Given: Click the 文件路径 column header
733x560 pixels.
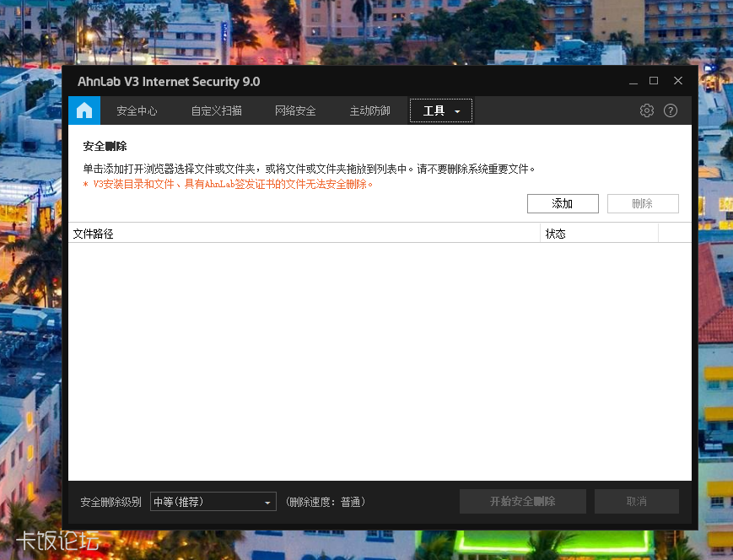Looking at the screenshot, I should [x=93, y=234].
